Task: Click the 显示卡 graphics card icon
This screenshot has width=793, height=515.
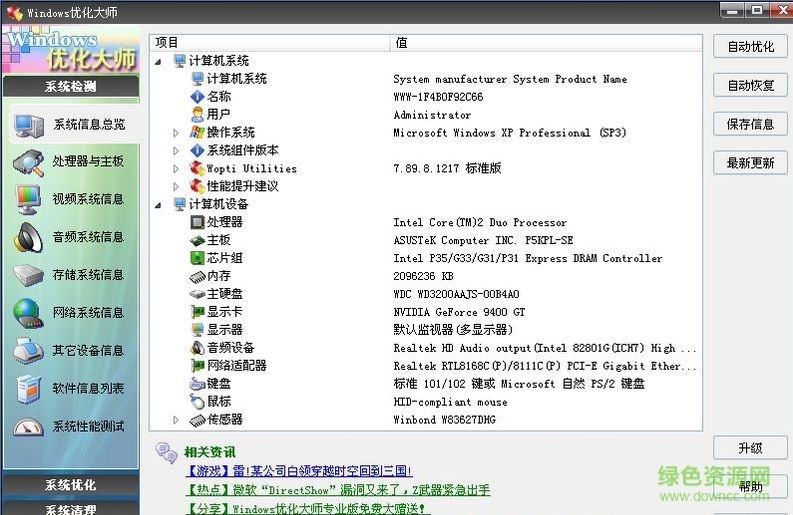Action: point(197,312)
